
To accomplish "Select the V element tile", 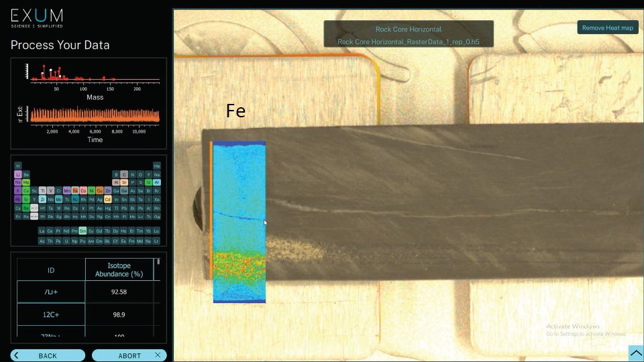I will 50,190.
